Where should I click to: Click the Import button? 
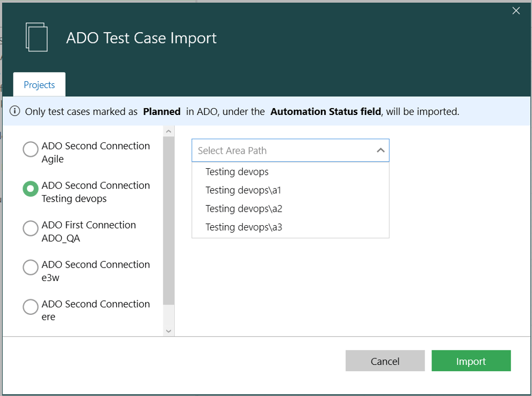(471, 361)
